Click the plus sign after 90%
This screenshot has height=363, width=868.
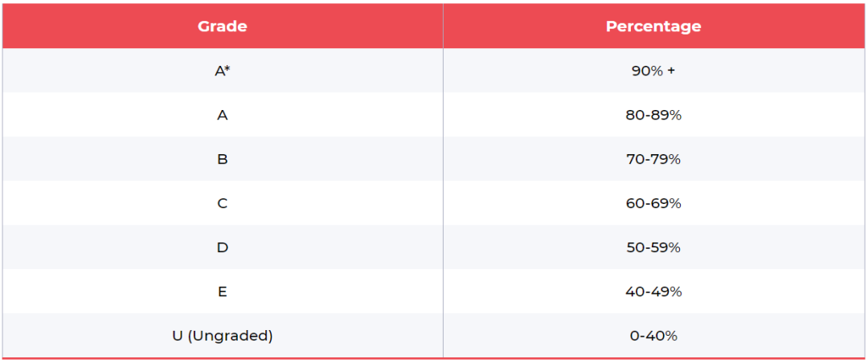pyautogui.click(x=671, y=71)
